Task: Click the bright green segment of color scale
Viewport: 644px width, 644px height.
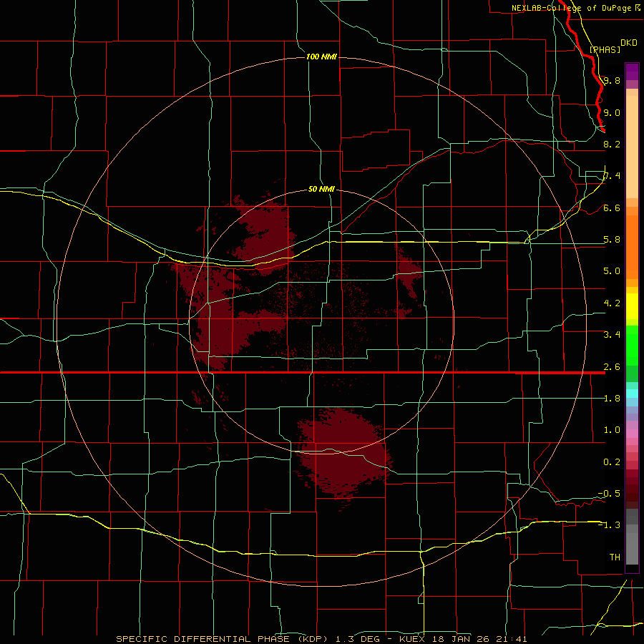Action: pyautogui.click(x=632, y=346)
